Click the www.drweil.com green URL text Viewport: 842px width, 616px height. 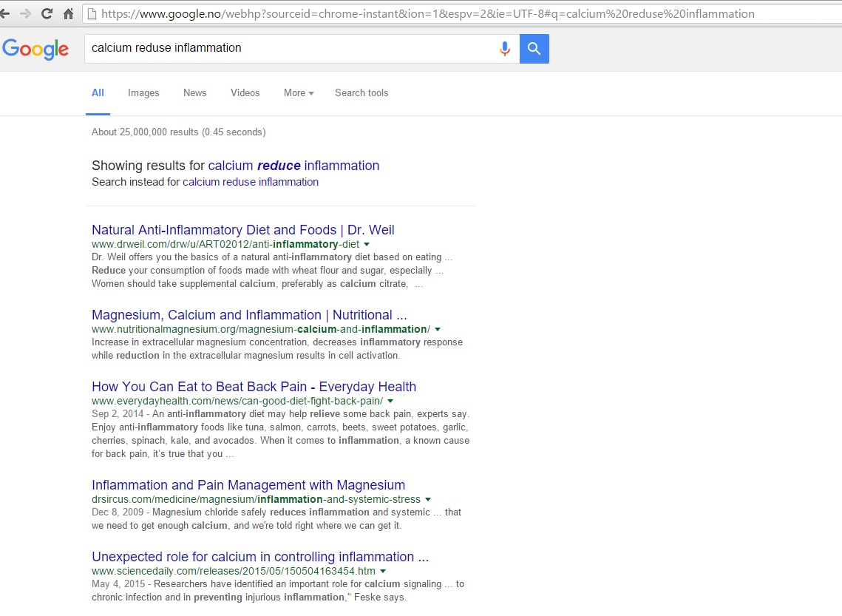coord(225,244)
